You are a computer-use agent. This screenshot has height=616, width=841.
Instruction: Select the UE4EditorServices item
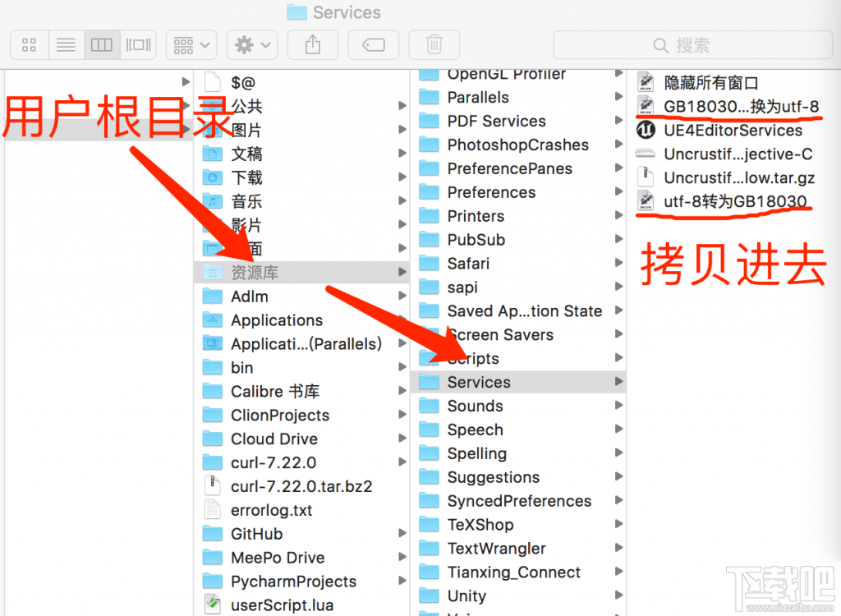[x=733, y=130]
